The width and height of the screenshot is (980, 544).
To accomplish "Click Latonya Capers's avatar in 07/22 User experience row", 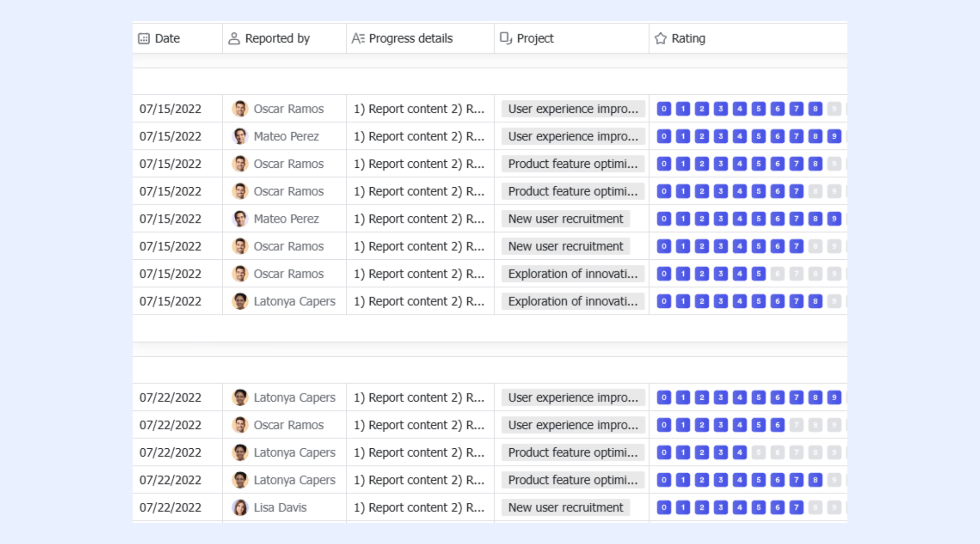I will click(x=240, y=397).
